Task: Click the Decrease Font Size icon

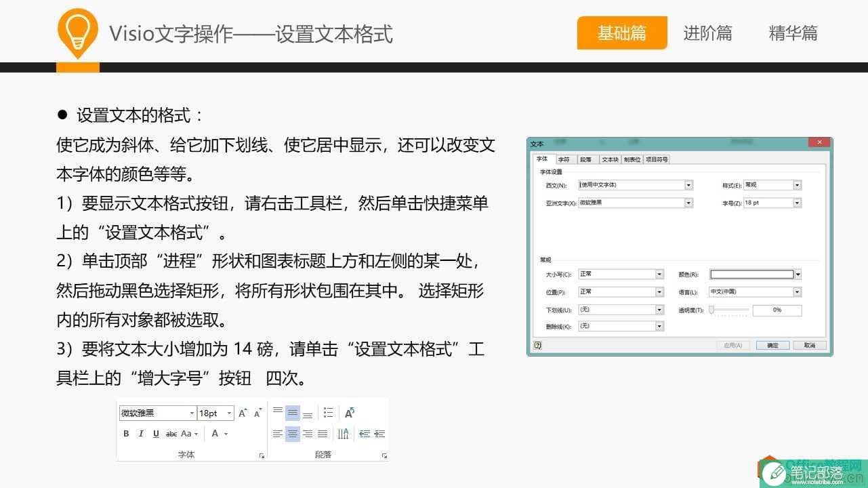Action: tap(257, 413)
